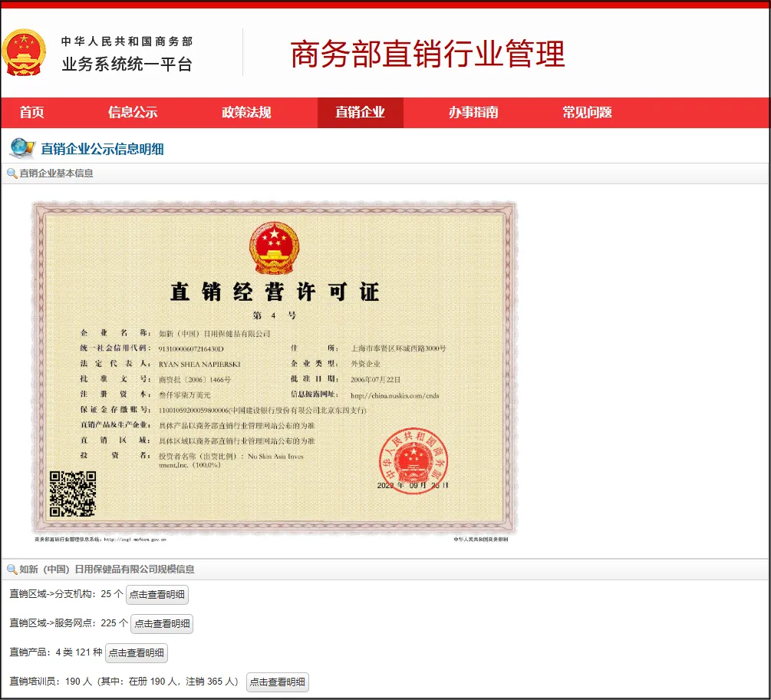
Task: Click the 中华人民共和国商务部 header text
Action: click(127, 41)
